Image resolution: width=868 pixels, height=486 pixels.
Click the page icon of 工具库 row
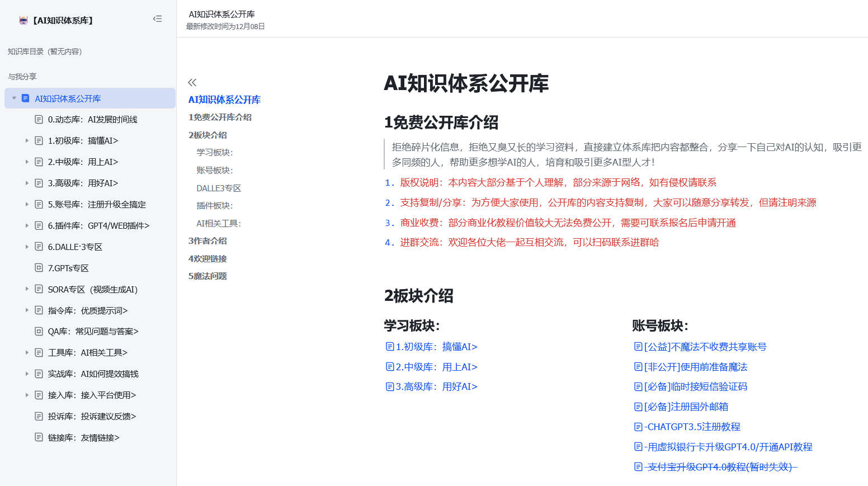39,353
